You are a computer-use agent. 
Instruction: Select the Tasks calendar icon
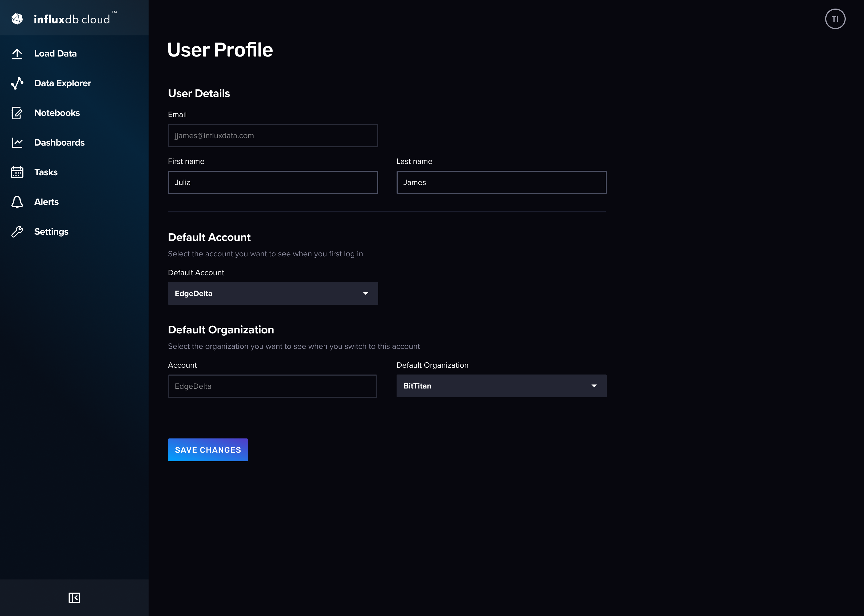point(17,172)
